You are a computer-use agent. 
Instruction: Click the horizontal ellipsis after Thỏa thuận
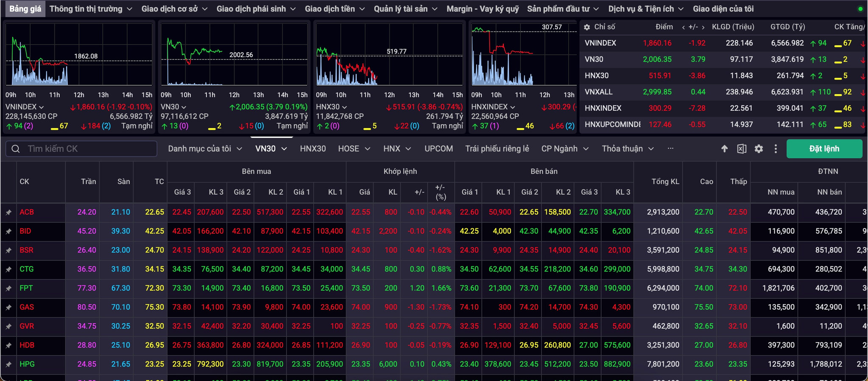click(670, 148)
